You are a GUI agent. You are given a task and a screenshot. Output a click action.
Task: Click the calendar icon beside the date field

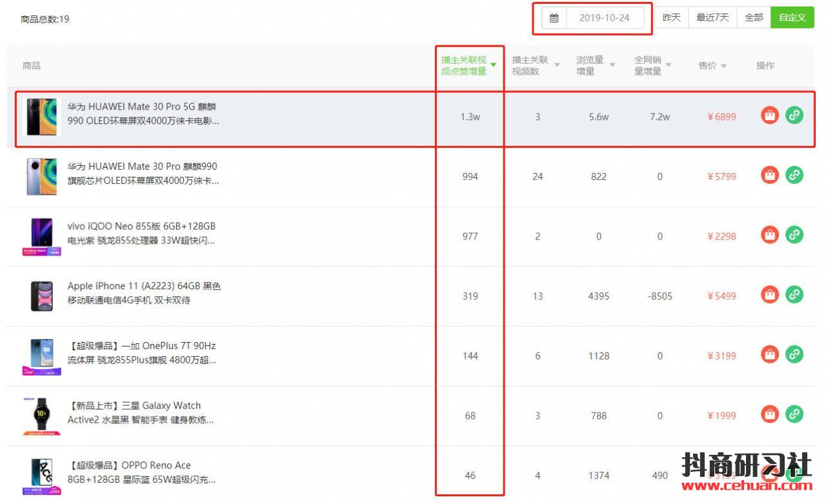pos(554,18)
